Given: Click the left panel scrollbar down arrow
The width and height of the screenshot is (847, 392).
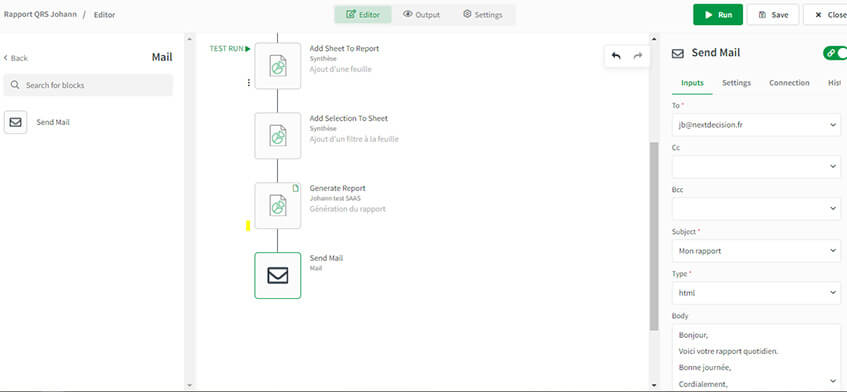Looking at the screenshot, I should tap(189, 386).
